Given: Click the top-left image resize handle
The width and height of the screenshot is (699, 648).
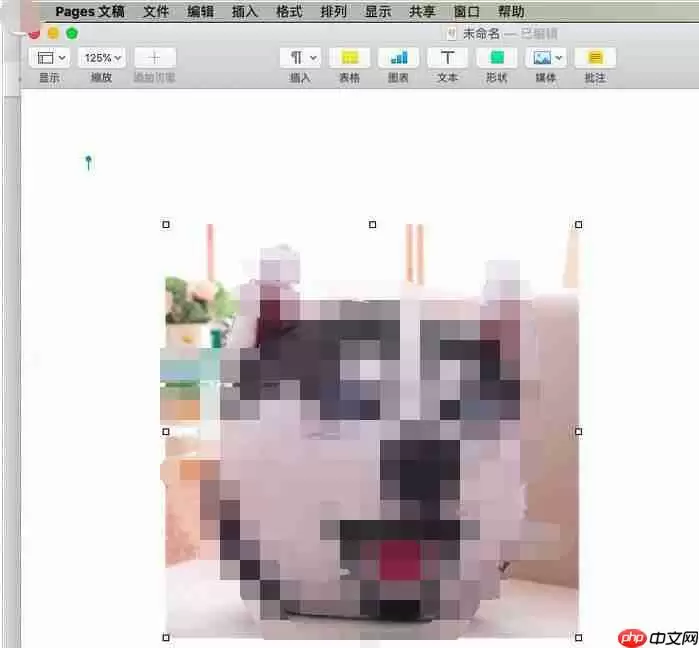Looking at the screenshot, I should [166, 225].
